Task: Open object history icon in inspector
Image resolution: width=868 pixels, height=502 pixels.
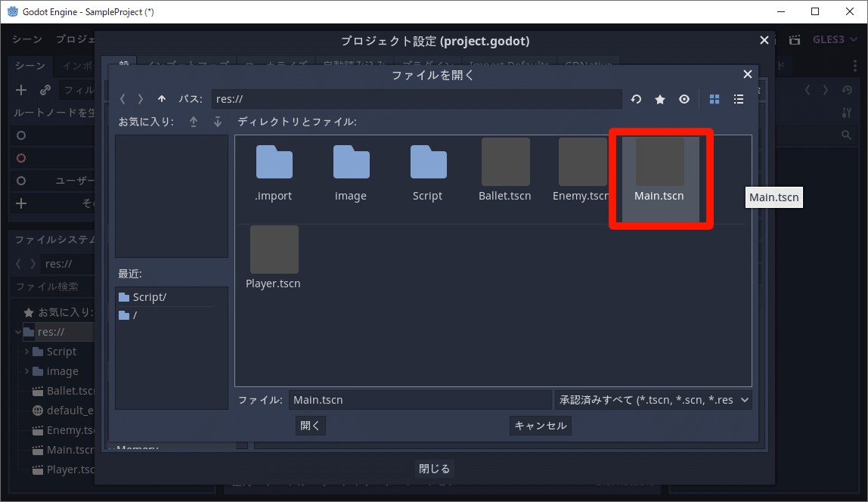Action: click(x=847, y=90)
